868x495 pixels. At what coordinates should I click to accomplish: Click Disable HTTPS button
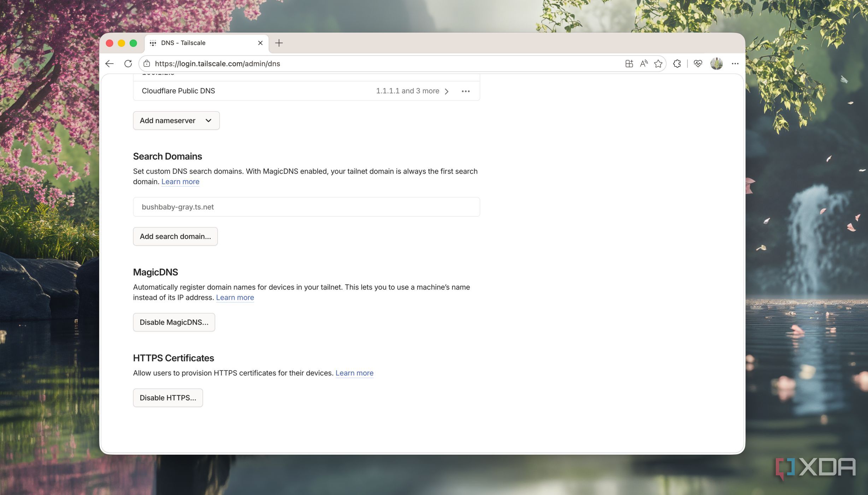(168, 398)
